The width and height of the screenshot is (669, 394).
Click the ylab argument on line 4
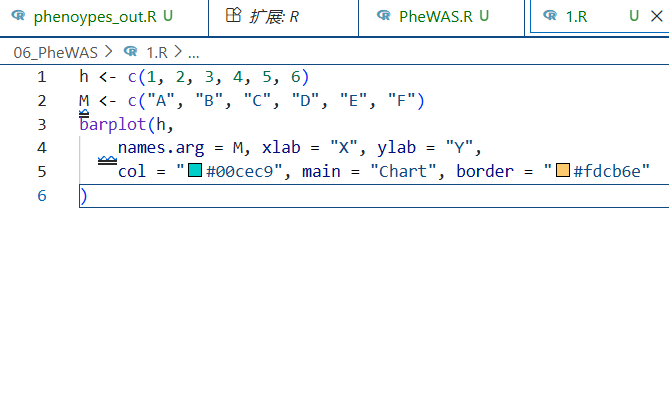396,148
